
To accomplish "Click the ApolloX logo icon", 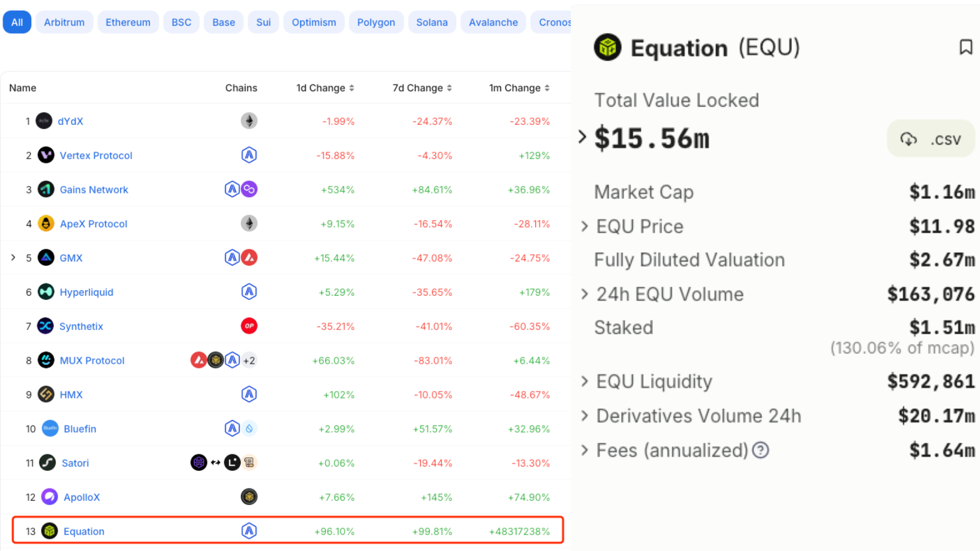I will point(50,497).
